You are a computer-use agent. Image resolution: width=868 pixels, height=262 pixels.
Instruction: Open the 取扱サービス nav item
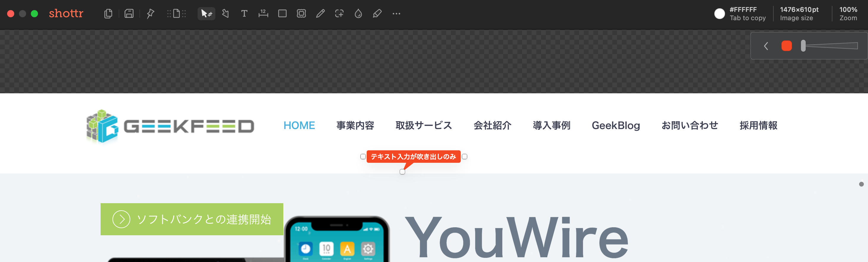pyautogui.click(x=424, y=125)
